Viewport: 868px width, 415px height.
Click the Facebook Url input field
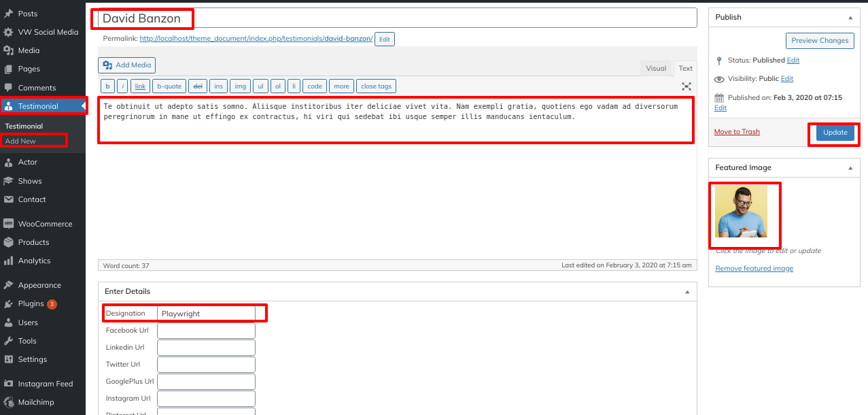(x=206, y=331)
